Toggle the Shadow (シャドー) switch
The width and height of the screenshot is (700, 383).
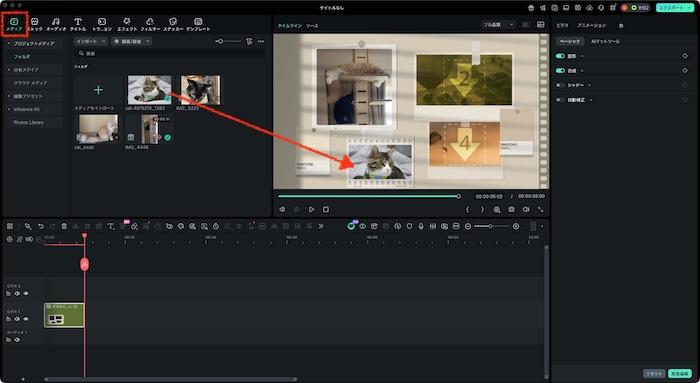(x=560, y=85)
